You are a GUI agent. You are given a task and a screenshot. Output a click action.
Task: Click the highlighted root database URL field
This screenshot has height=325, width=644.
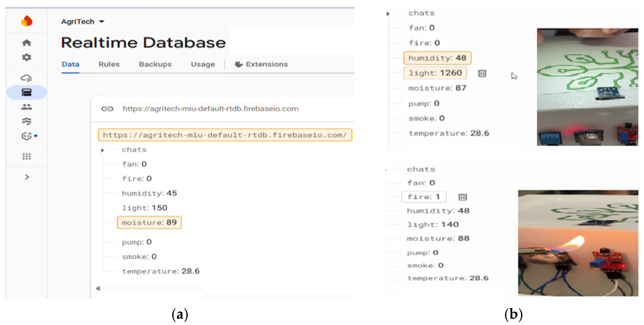pos(224,135)
